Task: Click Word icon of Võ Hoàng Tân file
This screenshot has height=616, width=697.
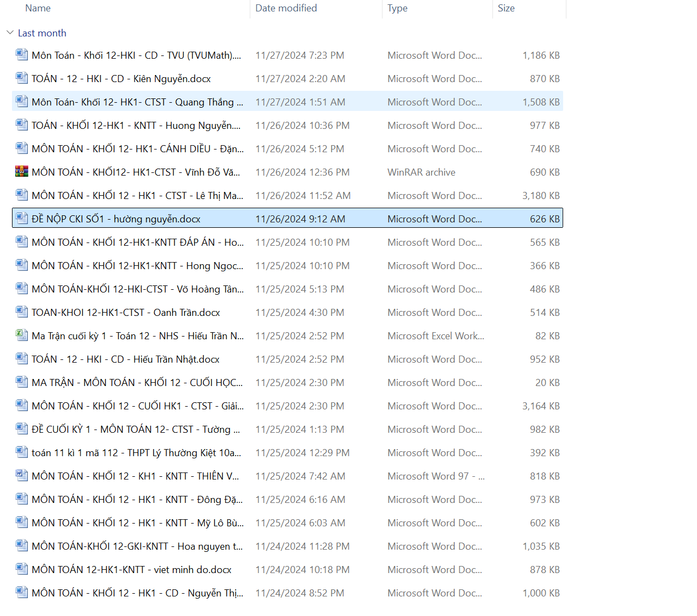Action: (x=21, y=288)
